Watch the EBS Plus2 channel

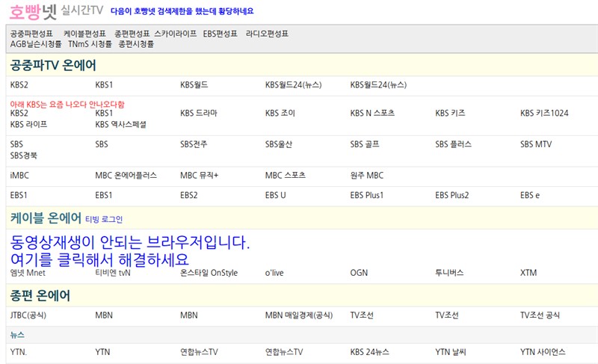coord(452,195)
